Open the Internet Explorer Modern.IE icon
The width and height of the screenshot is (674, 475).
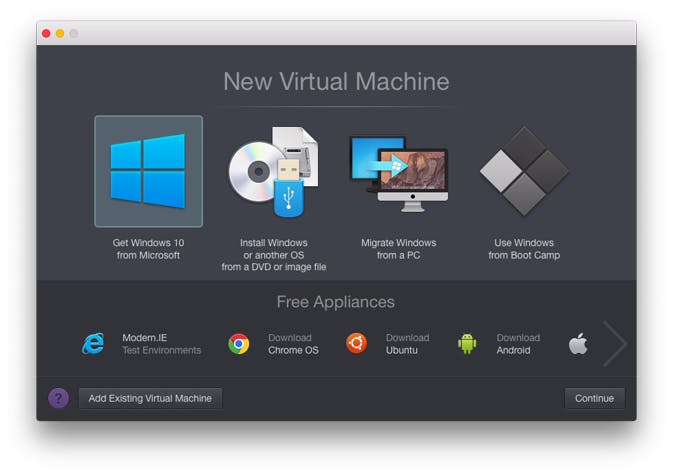coord(93,344)
